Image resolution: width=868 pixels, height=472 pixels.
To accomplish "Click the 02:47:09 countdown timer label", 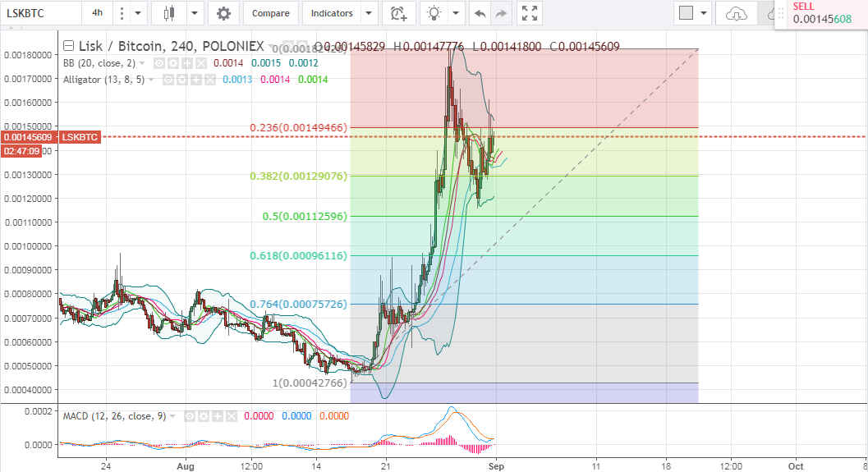I will point(21,151).
